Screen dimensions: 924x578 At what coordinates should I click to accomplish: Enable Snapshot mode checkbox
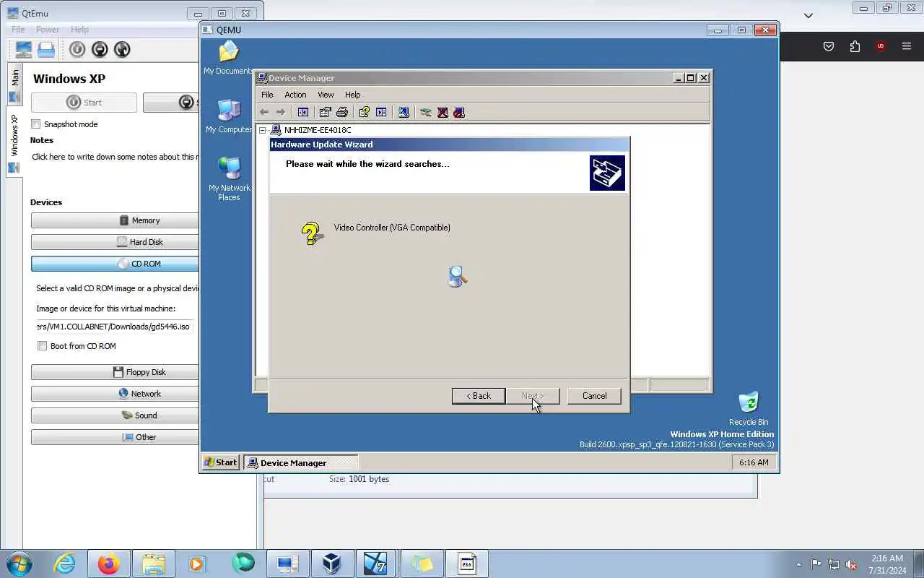(x=36, y=124)
